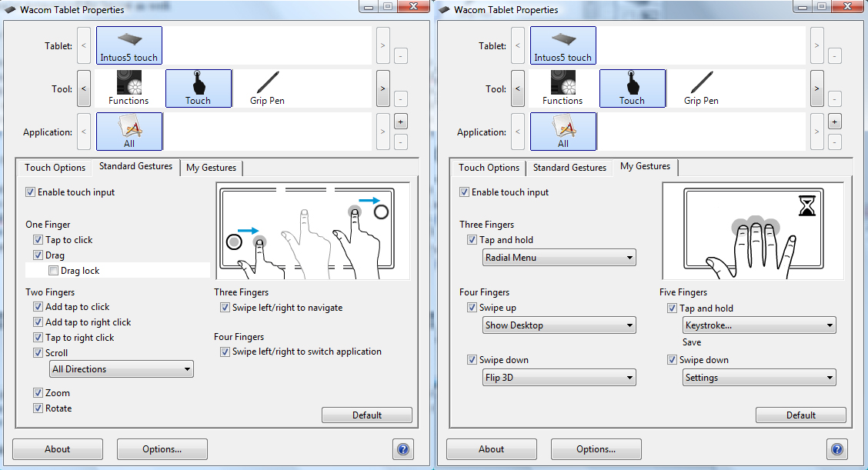Screen dimensions: 868x470
Task: Switch to Touch Options tab, left window
Action: (55, 168)
